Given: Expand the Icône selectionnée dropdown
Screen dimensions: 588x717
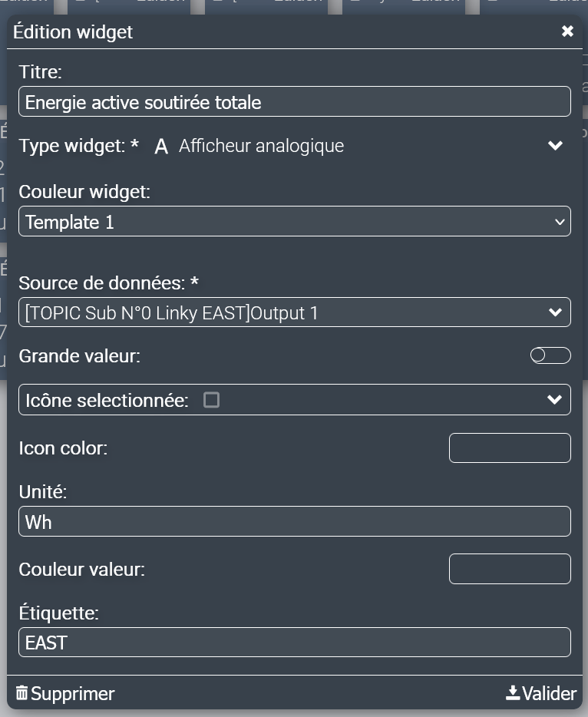Looking at the screenshot, I should (x=554, y=400).
